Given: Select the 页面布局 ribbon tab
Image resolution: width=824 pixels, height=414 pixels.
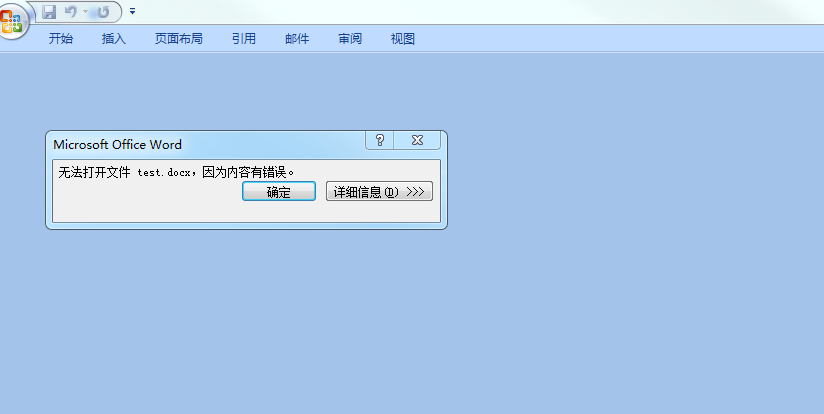Looking at the screenshot, I should tap(179, 38).
